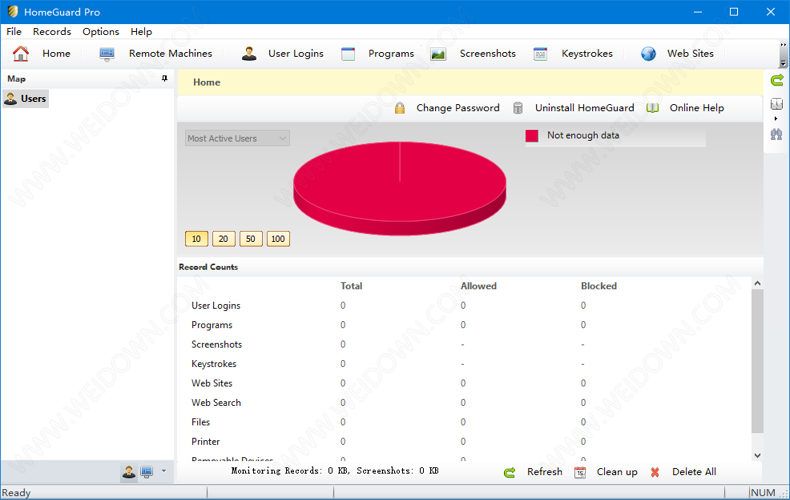Screen dimensions: 790x500
Task: Open the Options menu
Action: tap(101, 32)
